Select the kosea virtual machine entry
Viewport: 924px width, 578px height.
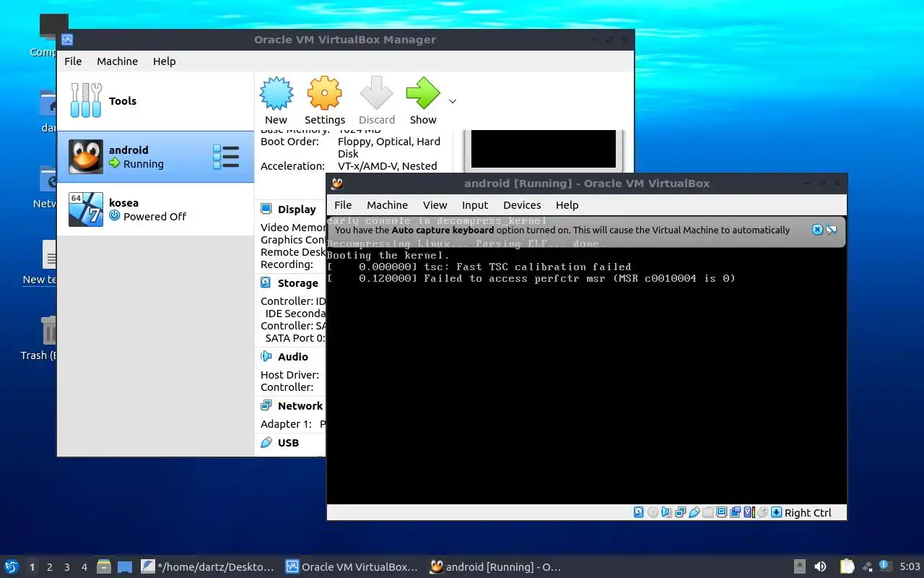(x=155, y=210)
